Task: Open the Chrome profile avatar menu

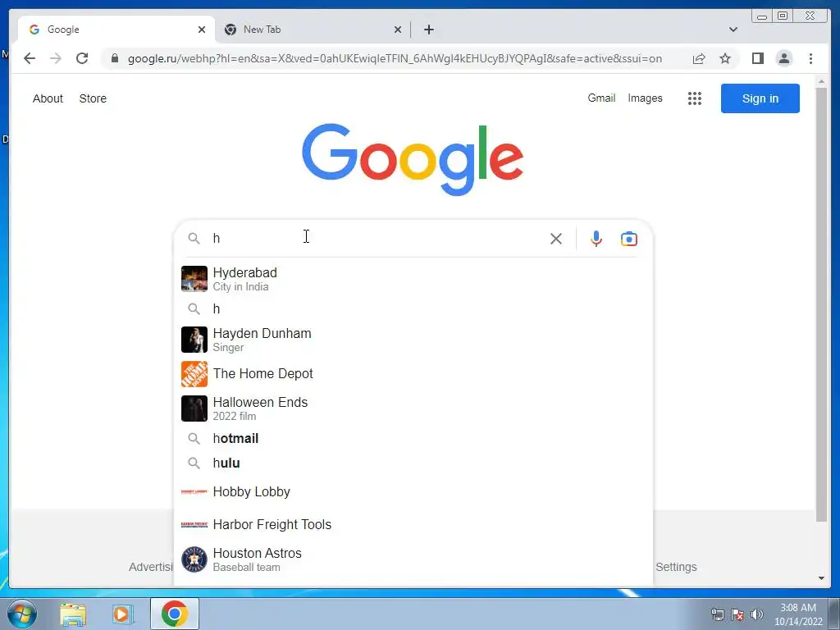Action: click(783, 58)
